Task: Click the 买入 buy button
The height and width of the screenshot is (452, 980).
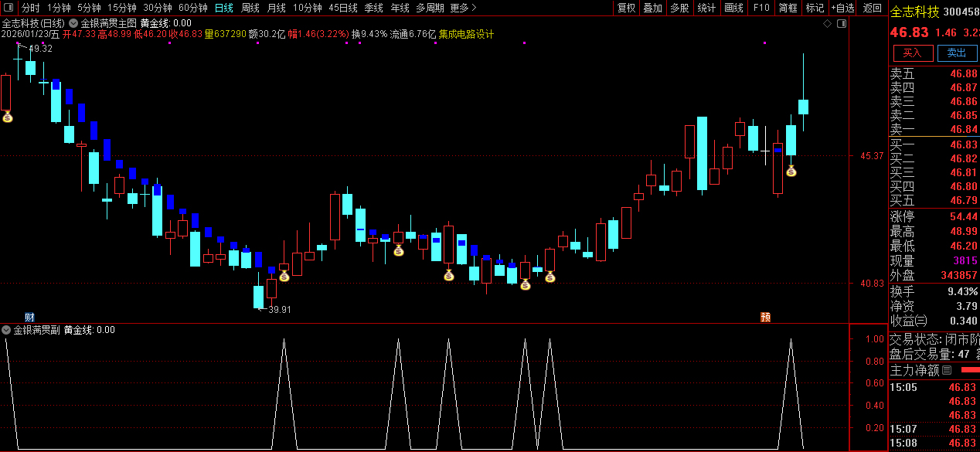Action: click(x=913, y=53)
